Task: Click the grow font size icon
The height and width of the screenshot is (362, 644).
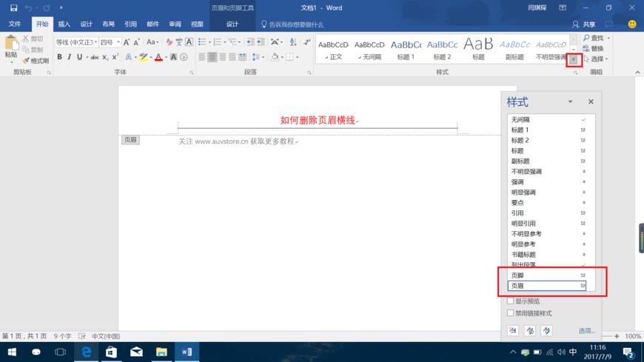Action: pos(127,42)
